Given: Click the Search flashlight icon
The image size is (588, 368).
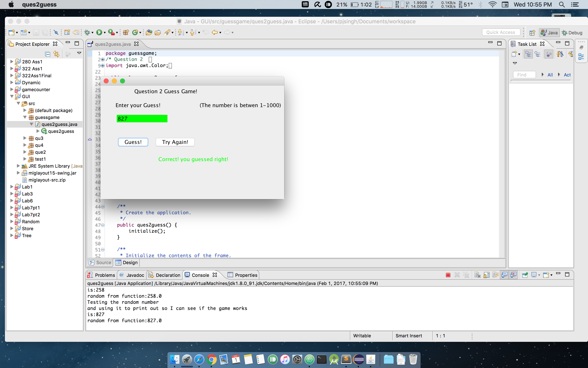Looking at the screenshot, I should pos(167,32).
